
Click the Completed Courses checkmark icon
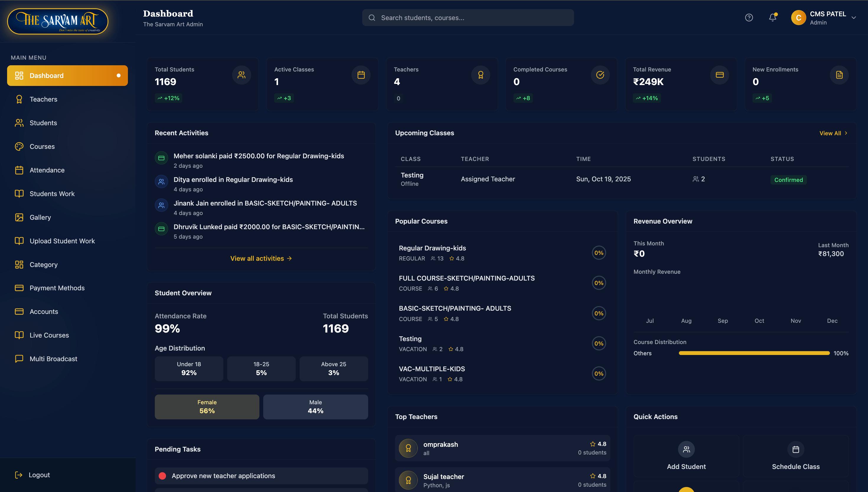[x=600, y=75]
